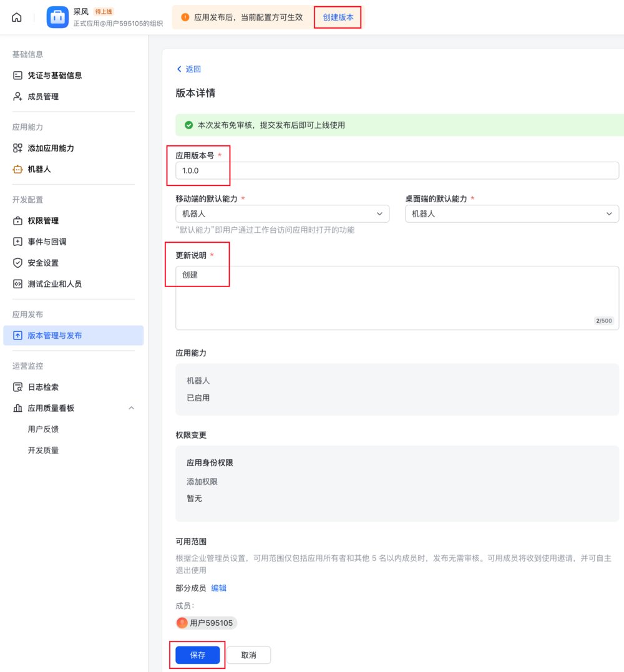Click the 编辑 link beside 部分成员
The width and height of the screenshot is (624, 672).
218,588
